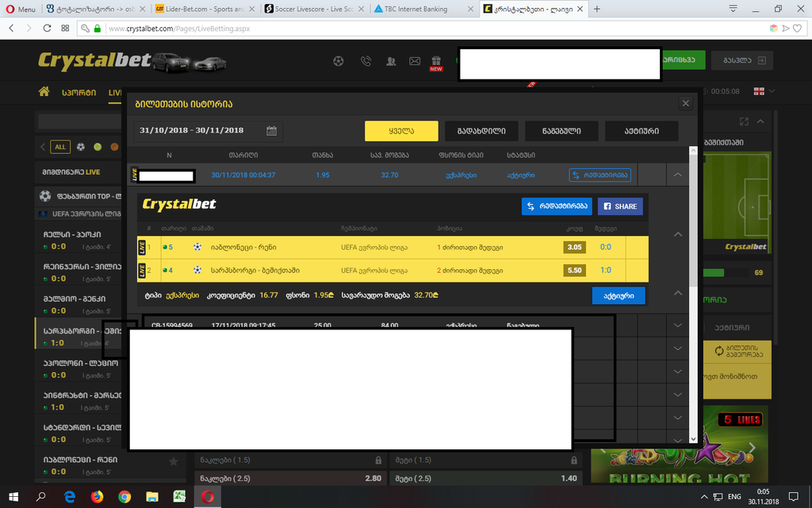
Task: Close the ბილეთების ისტორია dialog
Action: coord(686,103)
